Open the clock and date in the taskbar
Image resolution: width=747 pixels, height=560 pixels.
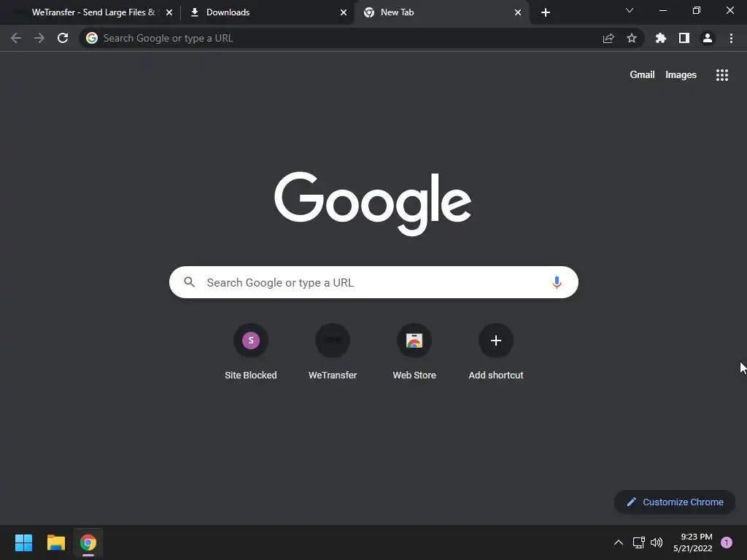pyautogui.click(x=693, y=542)
